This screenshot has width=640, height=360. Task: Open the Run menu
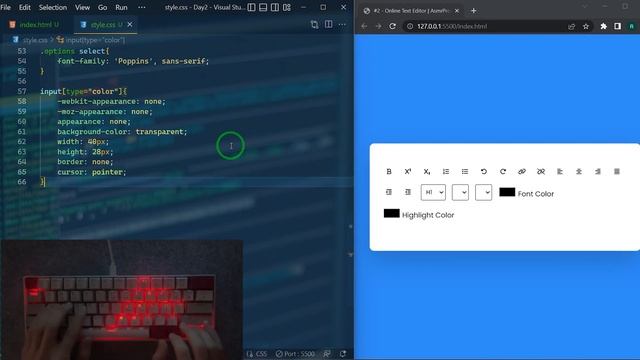pos(121,7)
